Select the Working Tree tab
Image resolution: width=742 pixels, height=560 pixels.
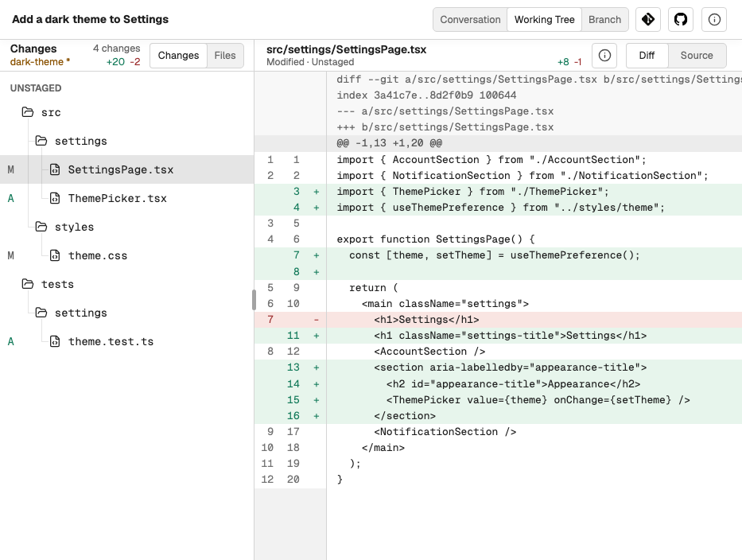point(544,19)
